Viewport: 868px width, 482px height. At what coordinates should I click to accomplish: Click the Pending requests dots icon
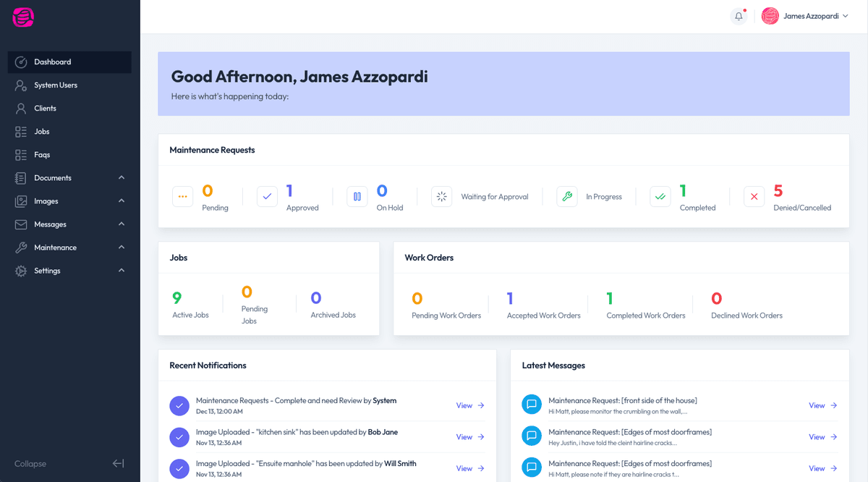point(182,196)
